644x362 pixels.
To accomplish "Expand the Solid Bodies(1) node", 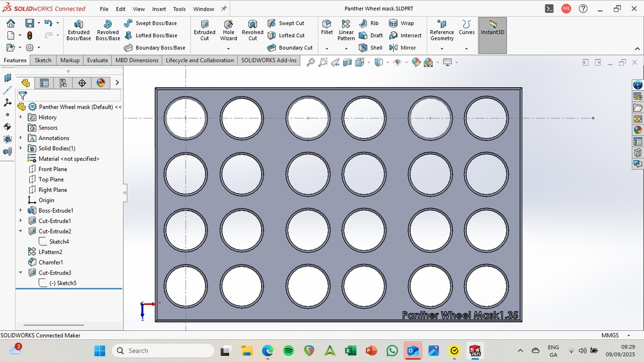I will click(21, 148).
